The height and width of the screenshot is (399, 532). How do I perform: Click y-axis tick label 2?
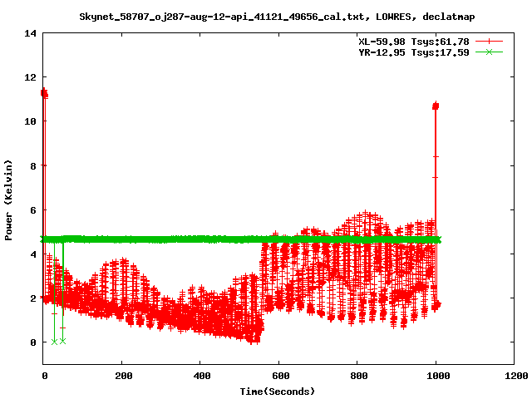33,298
